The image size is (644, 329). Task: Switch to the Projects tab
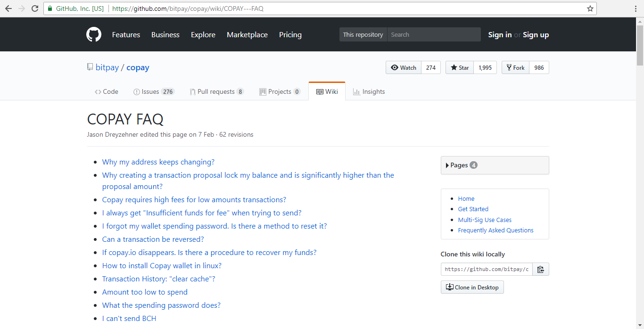pos(280,91)
